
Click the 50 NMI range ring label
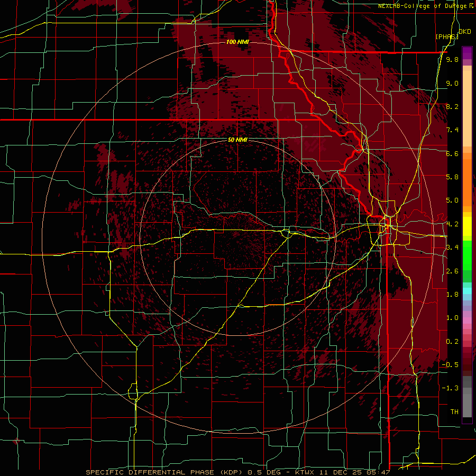pos(237,140)
